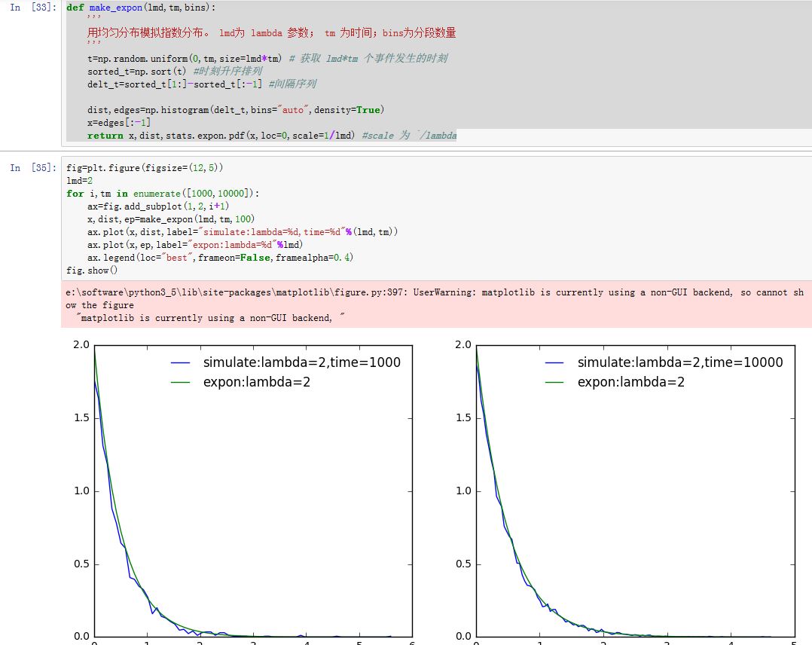812x645 pixels.
Task: Select the plotting code cell below
Action: (301, 219)
